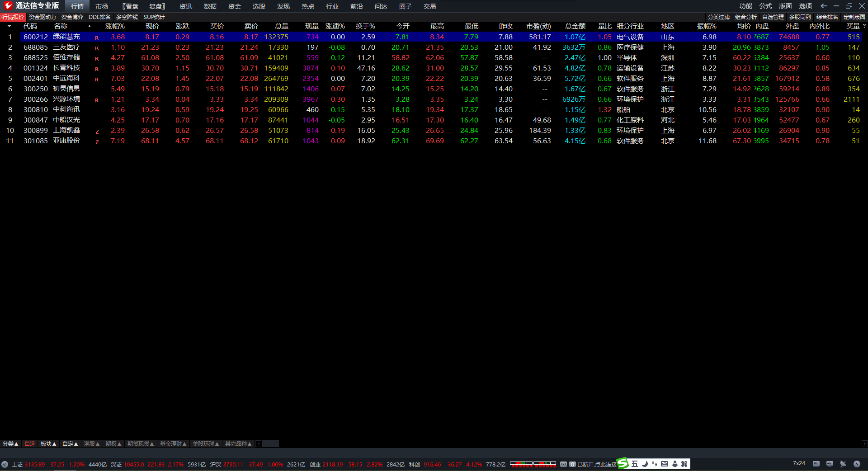Screen dimensions: 868x471
Task: Click the R marker on 兴源环境 row
Action: 97,100
